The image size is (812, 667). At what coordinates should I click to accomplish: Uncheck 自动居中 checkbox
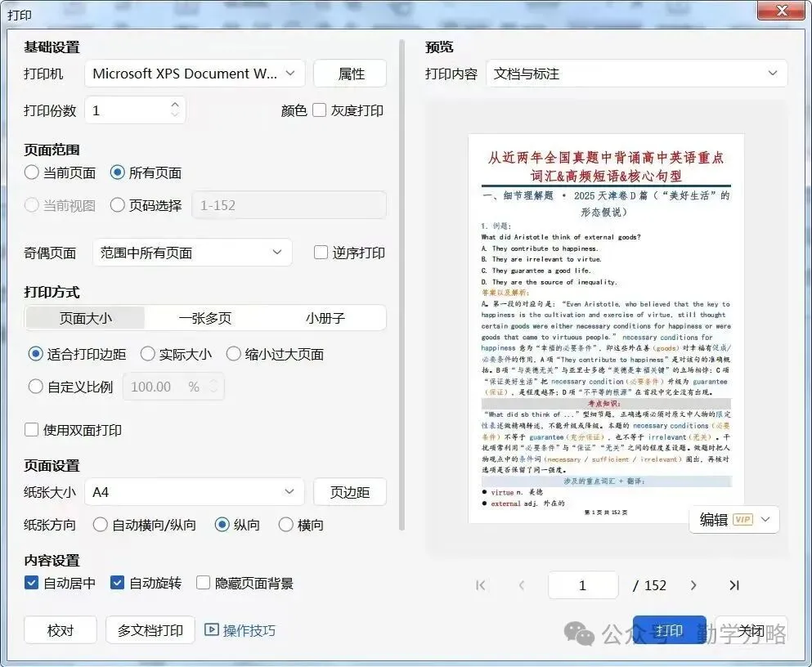pyautogui.click(x=32, y=583)
